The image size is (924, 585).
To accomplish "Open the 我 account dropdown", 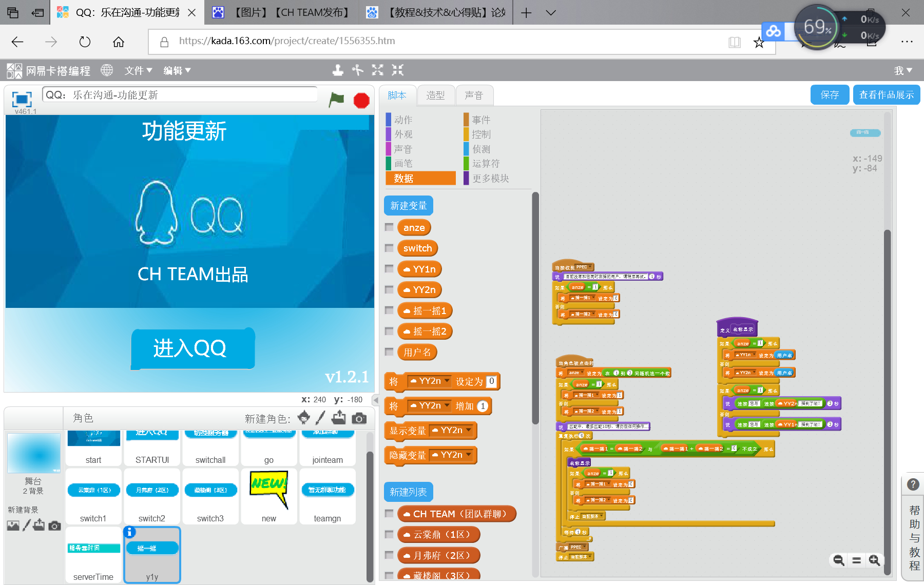I will (x=903, y=70).
